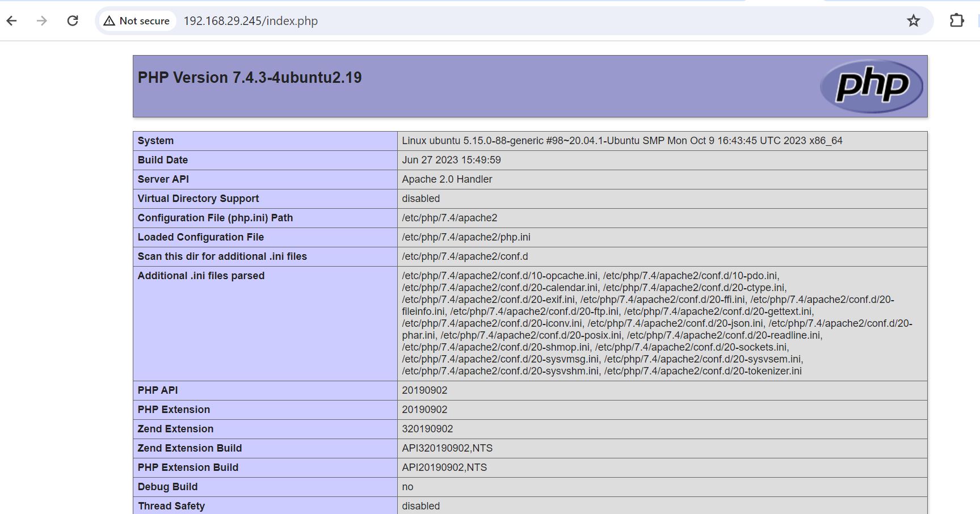Select the Linux ubuntu 5.15.0-88-generic value
This screenshot has width=980, height=514.
pos(622,141)
